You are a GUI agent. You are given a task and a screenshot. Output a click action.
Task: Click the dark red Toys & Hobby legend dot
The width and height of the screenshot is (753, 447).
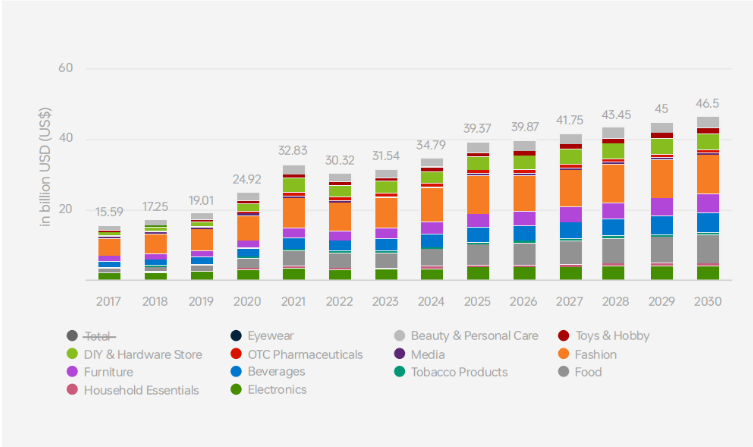tap(564, 337)
